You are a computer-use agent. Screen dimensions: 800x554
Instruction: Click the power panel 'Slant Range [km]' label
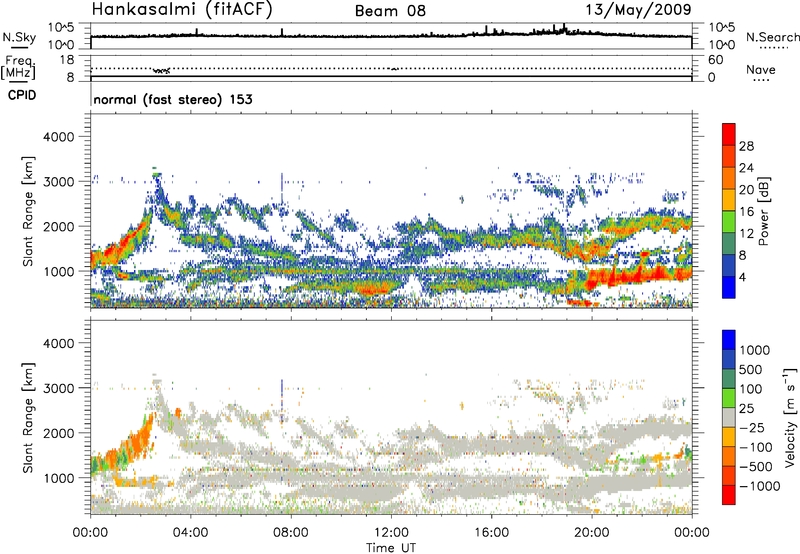pos(28,211)
